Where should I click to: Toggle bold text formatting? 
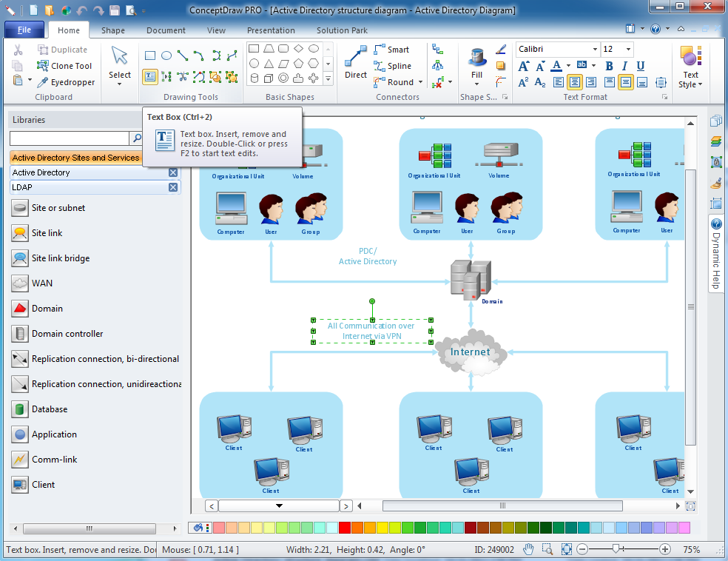coord(608,66)
